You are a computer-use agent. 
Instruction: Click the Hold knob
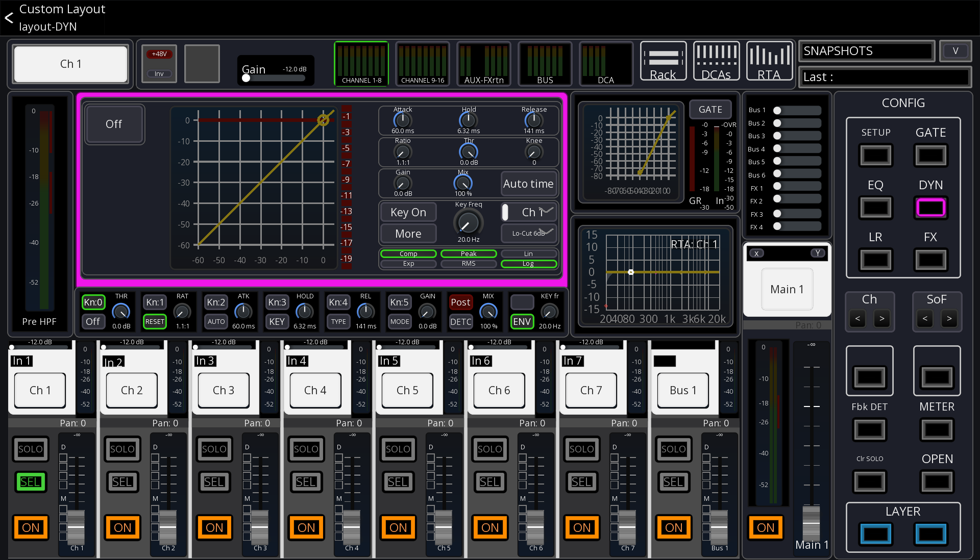tap(468, 120)
